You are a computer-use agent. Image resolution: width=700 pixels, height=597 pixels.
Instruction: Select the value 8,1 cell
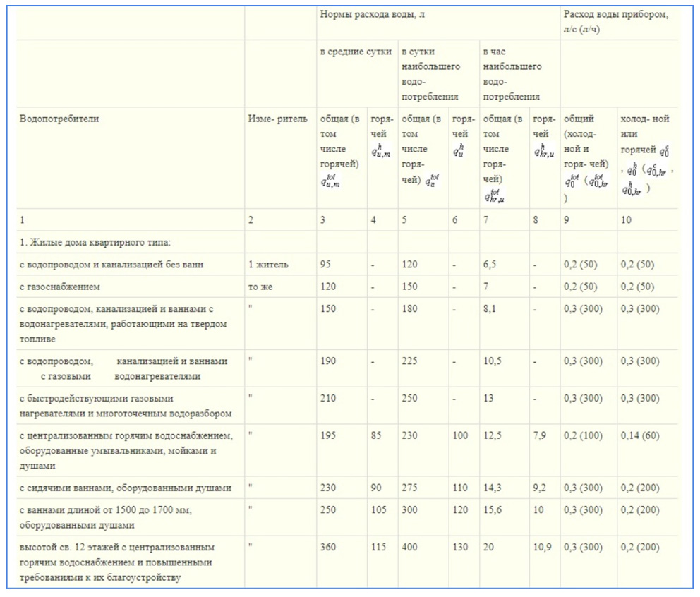click(x=490, y=309)
